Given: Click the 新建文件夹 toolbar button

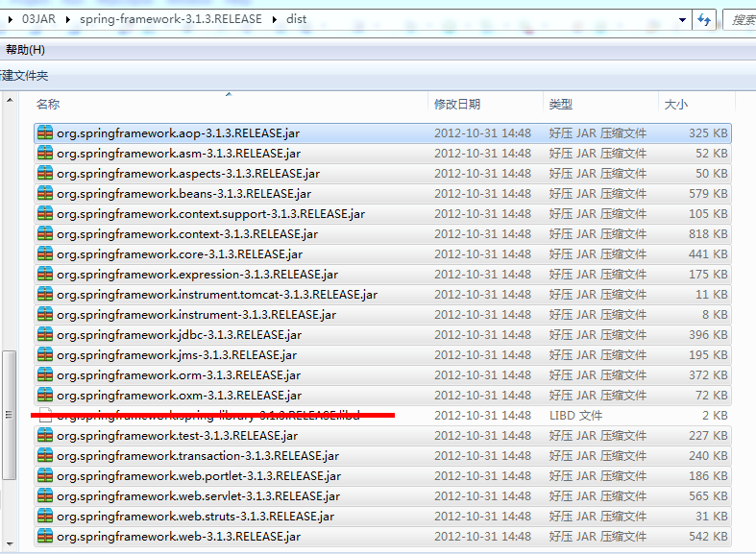Looking at the screenshot, I should [x=24, y=76].
